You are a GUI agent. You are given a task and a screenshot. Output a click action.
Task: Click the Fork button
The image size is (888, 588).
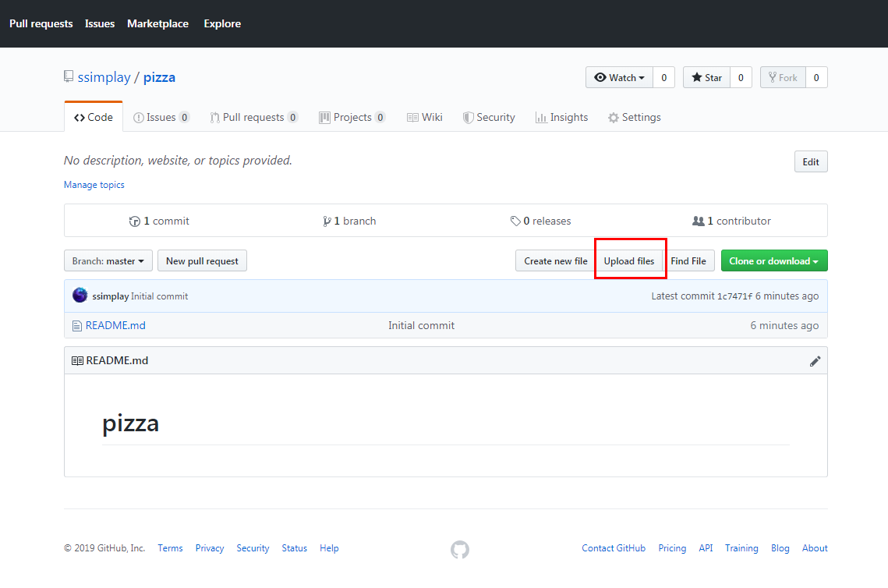point(783,78)
